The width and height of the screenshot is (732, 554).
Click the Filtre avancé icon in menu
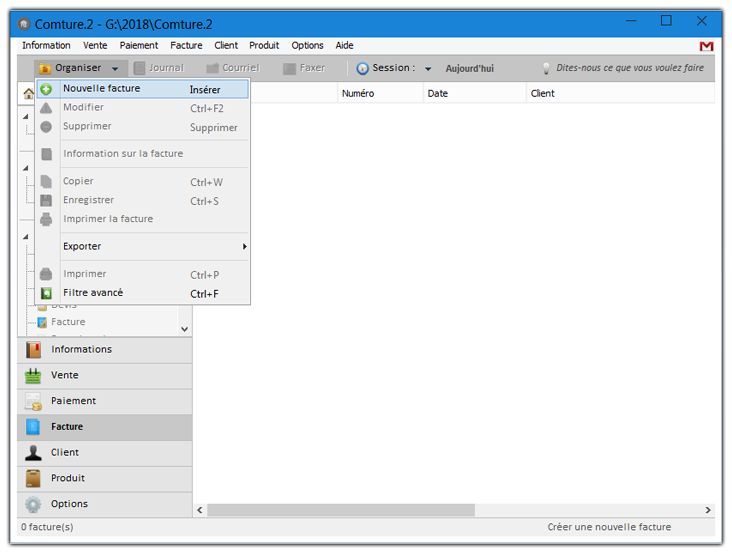click(x=46, y=293)
